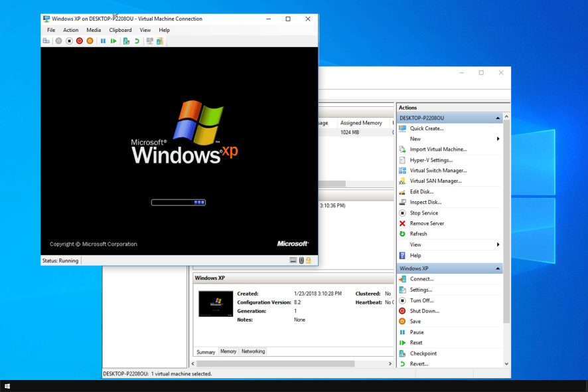Screen dimensions: 588x392
Task: Click Pause in Windows XP actions
Action: point(417,332)
